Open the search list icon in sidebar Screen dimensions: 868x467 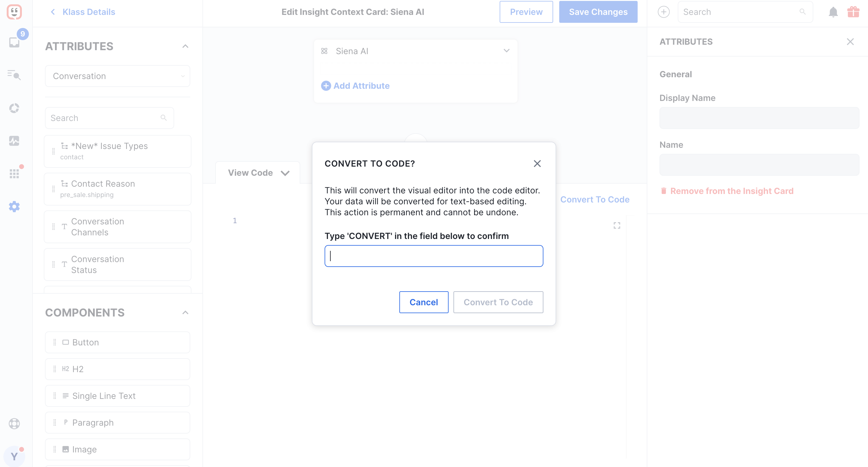(14, 75)
